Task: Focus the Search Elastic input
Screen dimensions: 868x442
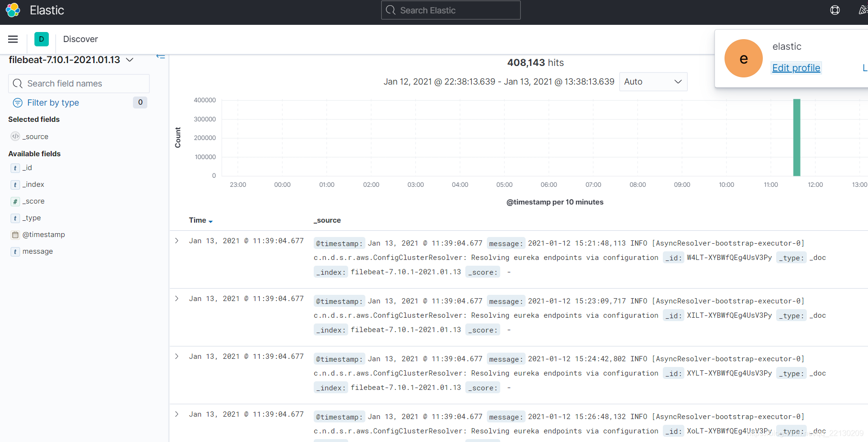Action: click(x=450, y=10)
